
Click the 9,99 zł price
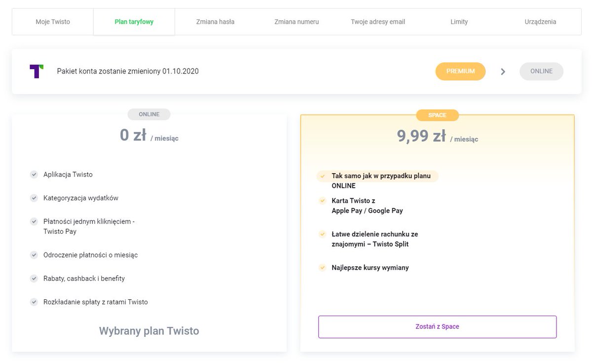pos(421,136)
